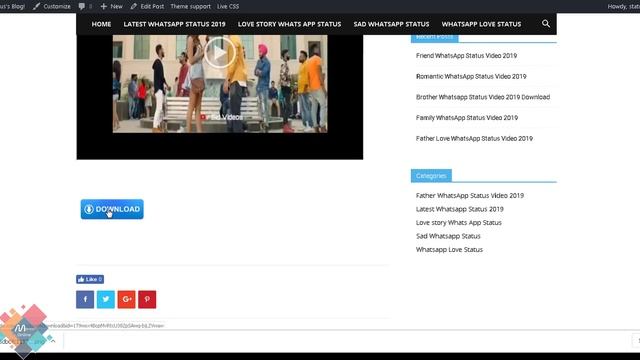Open Whatsapp Love Status category link
This screenshot has height=360, width=640.
click(449, 249)
